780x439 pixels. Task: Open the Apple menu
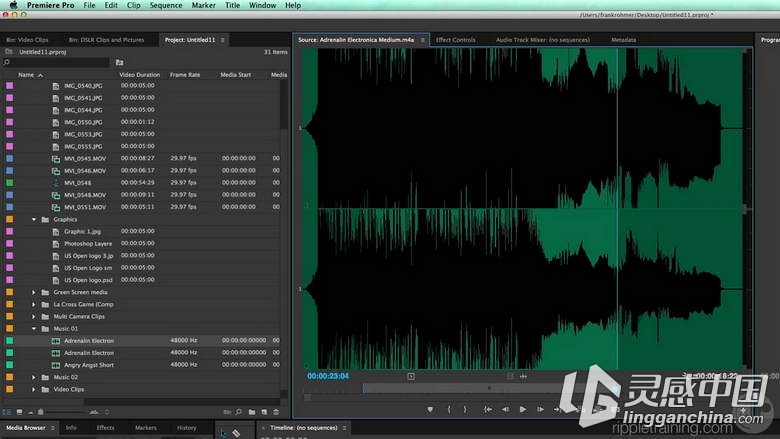click(13, 5)
